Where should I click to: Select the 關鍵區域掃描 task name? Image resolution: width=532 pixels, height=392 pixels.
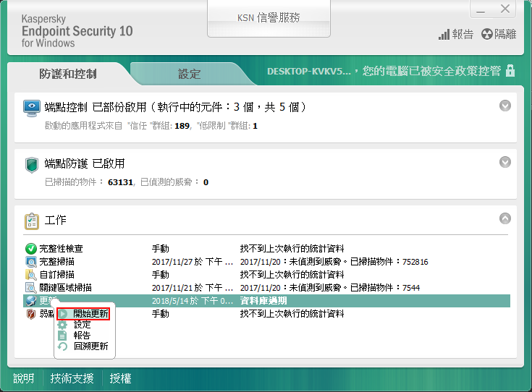tap(65, 288)
